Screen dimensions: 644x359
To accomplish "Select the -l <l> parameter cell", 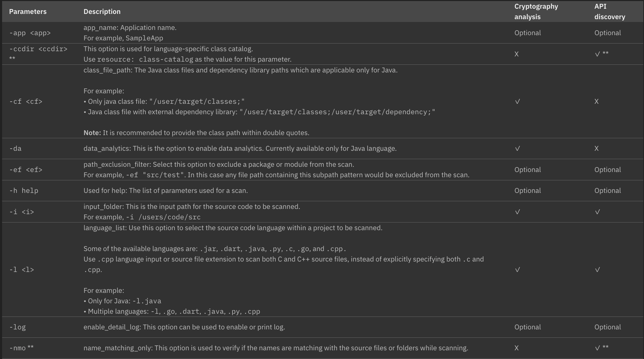I will click(x=22, y=270).
